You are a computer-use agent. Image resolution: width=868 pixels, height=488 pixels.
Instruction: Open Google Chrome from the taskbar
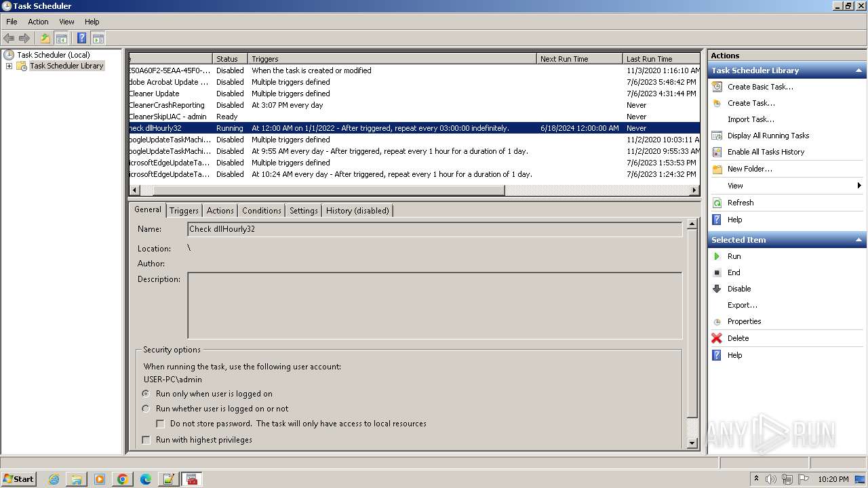pyautogui.click(x=123, y=479)
